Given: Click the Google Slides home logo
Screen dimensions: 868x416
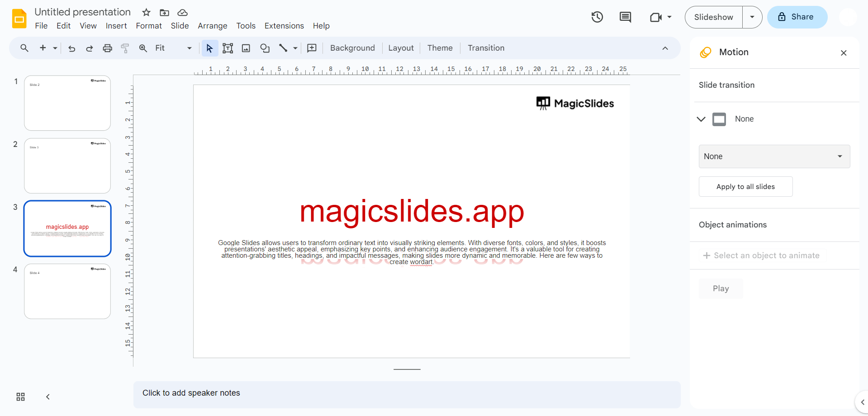Looking at the screenshot, I should 19,19.
